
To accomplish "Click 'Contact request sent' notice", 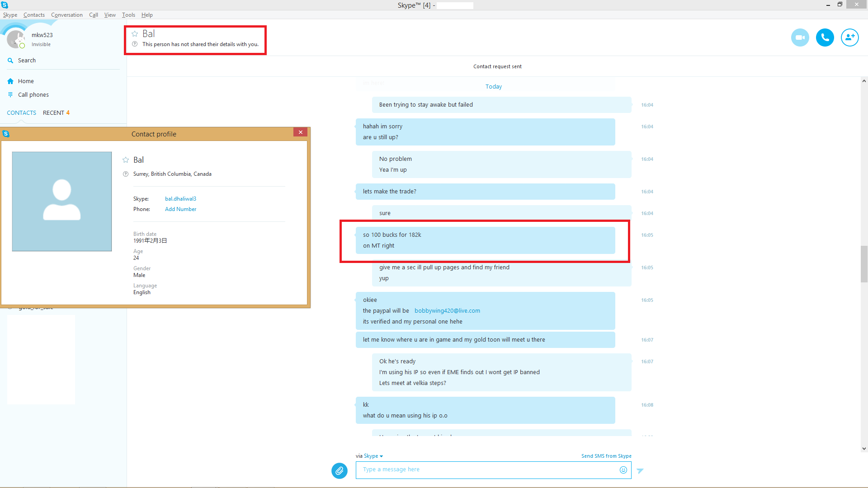I will [x=497, y=67].
